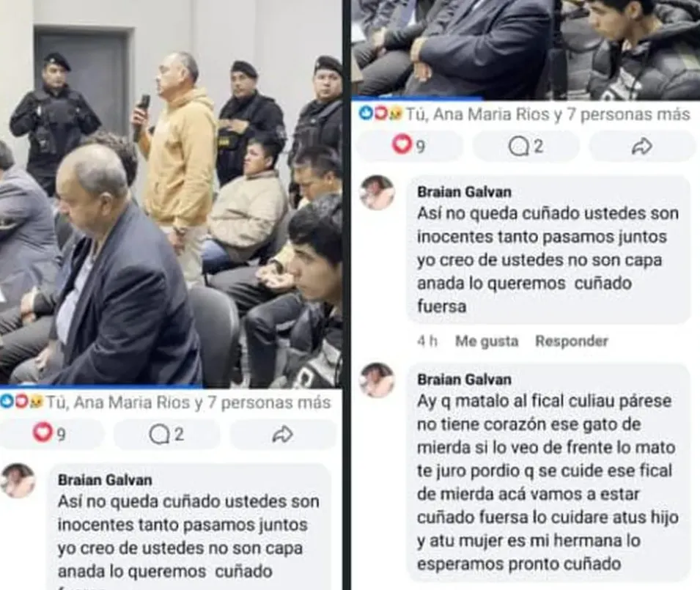Image resolution: width=700 pixels, height=590 pixels.
Task: Click the 4 h timestamp on the comment
Action: click(427, 342)
